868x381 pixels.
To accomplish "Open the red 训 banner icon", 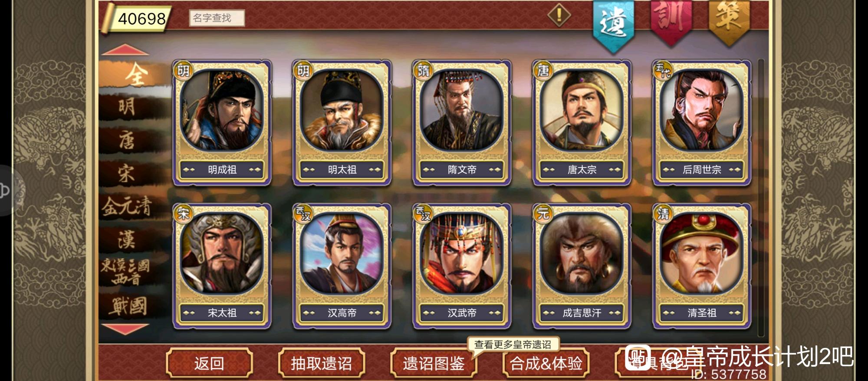I will [671, 21].
